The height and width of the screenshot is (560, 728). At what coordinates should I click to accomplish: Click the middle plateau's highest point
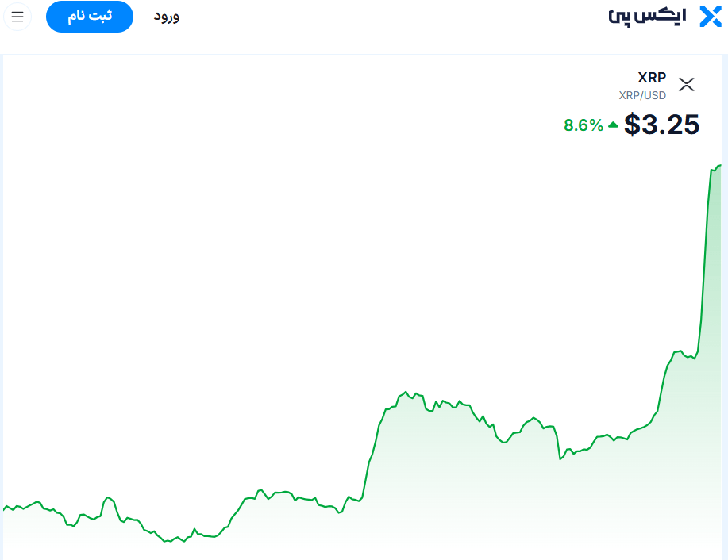406,392
